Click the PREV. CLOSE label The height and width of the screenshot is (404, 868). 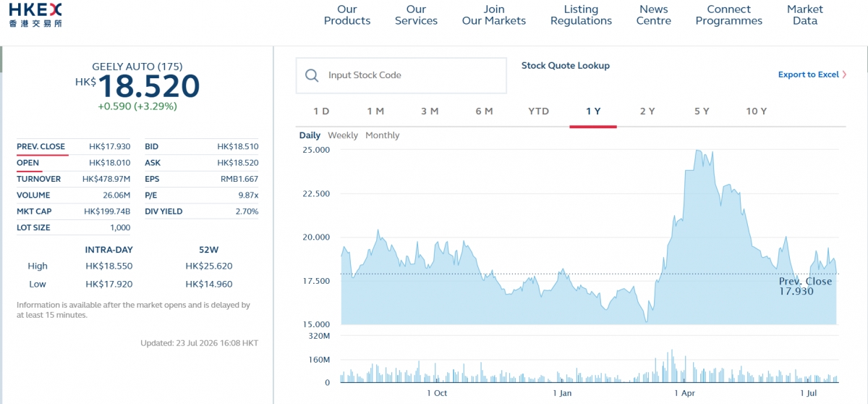tap(41, 146)
